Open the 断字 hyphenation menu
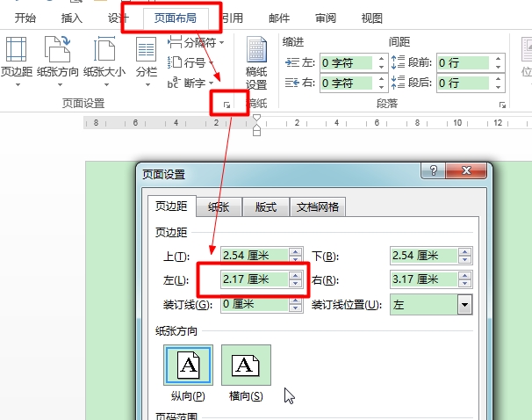Viewport: 532px width, 420px height. tap(191, 83)
